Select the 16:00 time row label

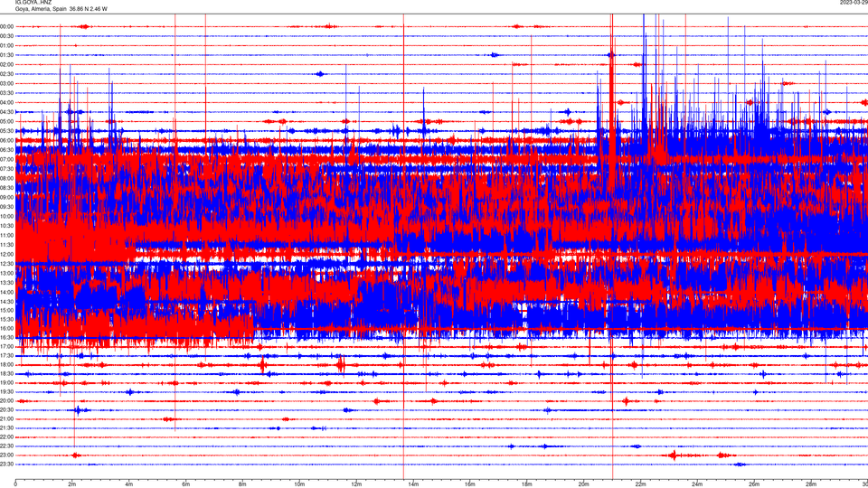[x=6, y=329]
